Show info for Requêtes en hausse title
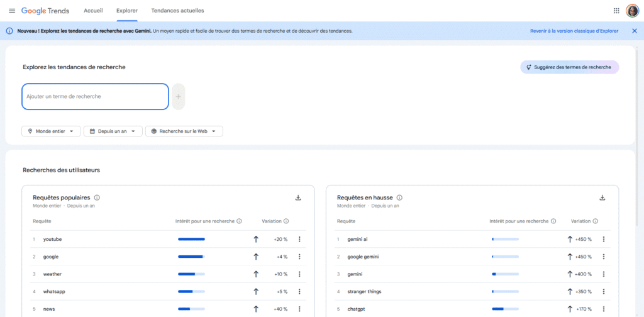 (x=399, y=197)
